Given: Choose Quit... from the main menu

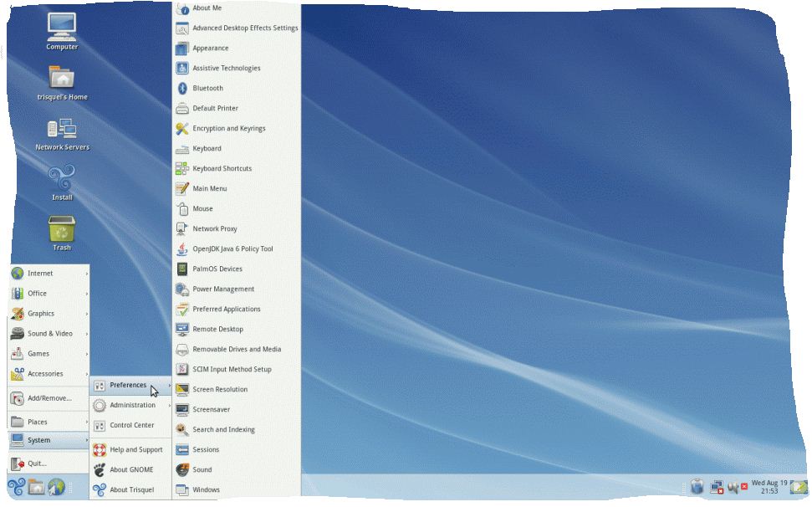Looking at the screenshot, I should tap(49, 463).
